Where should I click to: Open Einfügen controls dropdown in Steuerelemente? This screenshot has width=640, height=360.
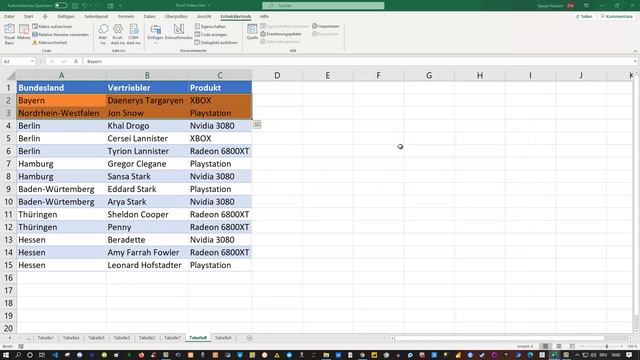coord(155,34)
